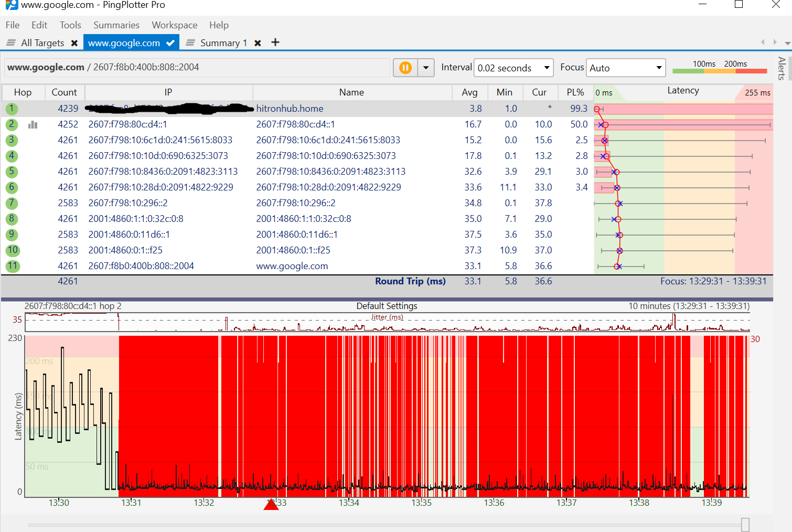Image resolution: width=792 pixels, height=532 pixels.
Task: Open the Tools menu
Action: [x=70, y=25]
